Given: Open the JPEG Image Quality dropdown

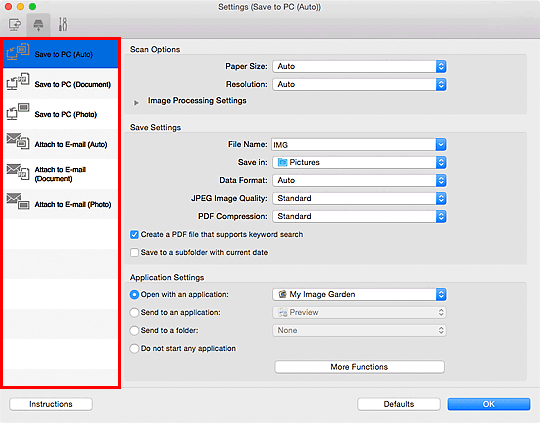Looking at the screenshot, I should tap(359, 198).
